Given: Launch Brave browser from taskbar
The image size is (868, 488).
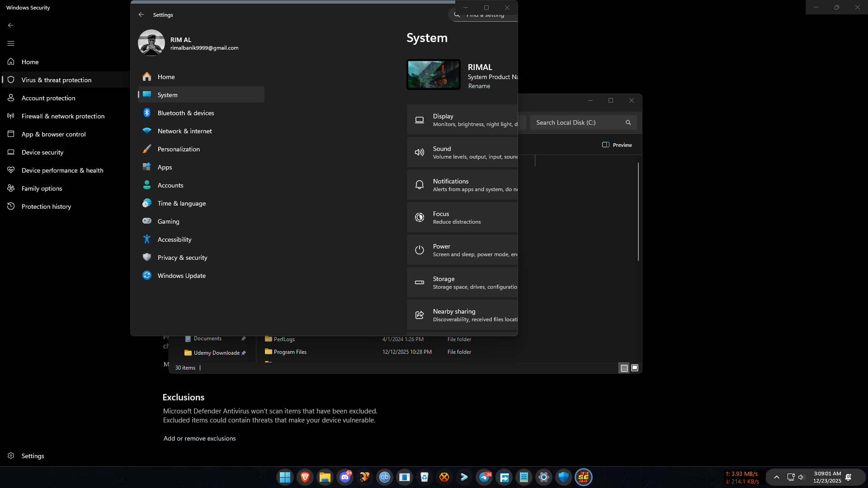Looking at the screenshot, I should [305, 477].
